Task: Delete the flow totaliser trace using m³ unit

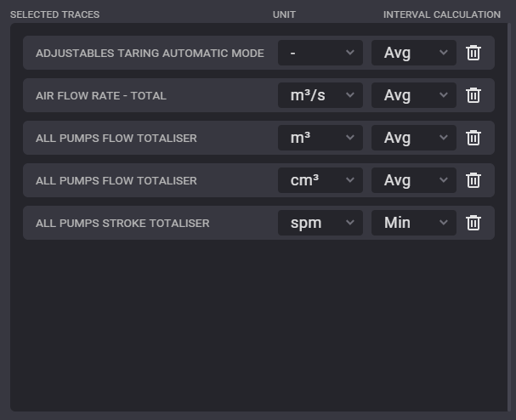Action: (x=473, y=138)
